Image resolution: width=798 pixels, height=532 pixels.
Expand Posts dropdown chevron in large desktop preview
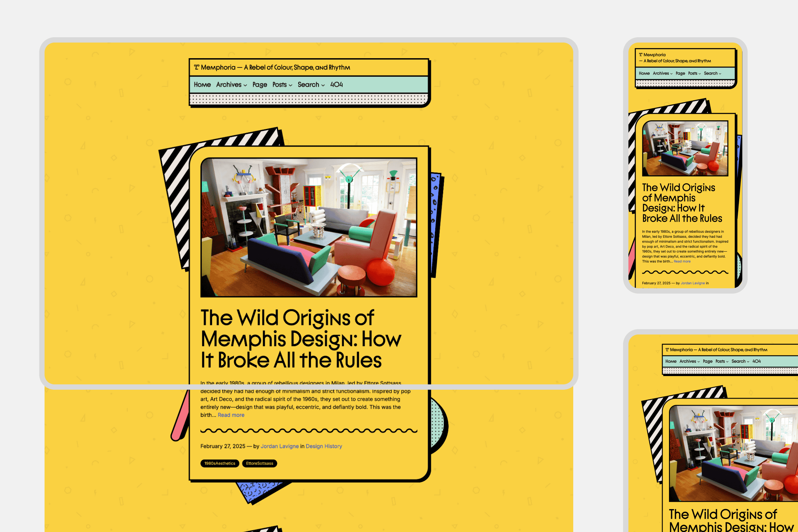(290, 85)
